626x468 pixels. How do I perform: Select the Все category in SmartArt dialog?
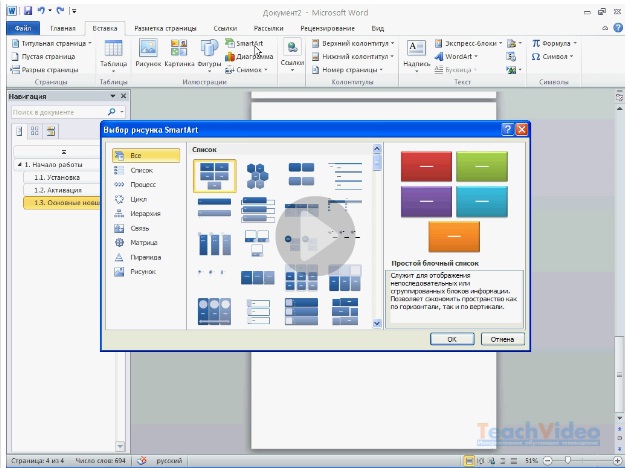146,156
